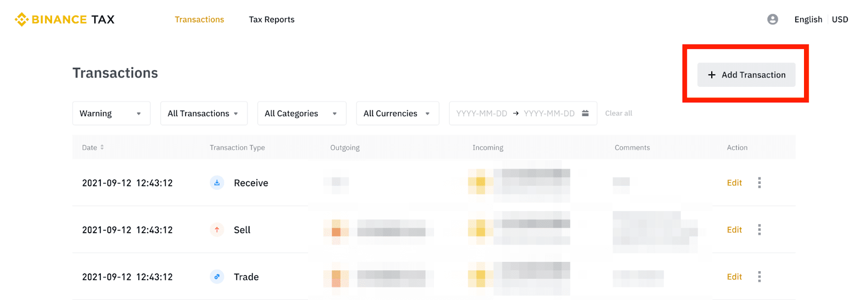
Task: Click Clear all filters link
Action: coord(618,113)
